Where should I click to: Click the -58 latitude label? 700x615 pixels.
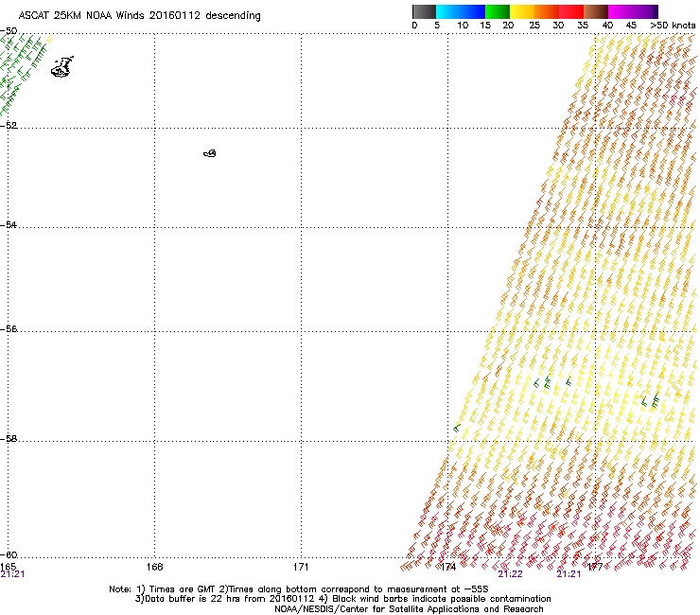click(x=9, y=439)
